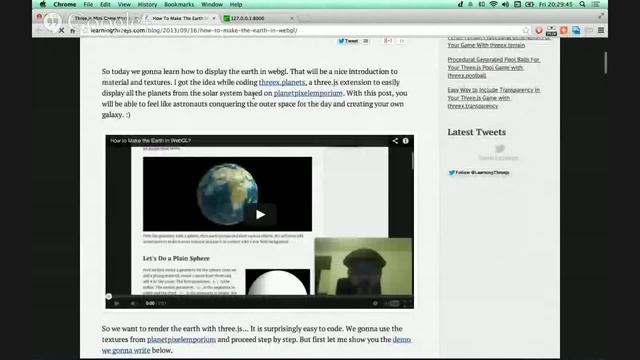Click the volume icon in menu bar
640x360 pixels.
(x=505, y=4)
